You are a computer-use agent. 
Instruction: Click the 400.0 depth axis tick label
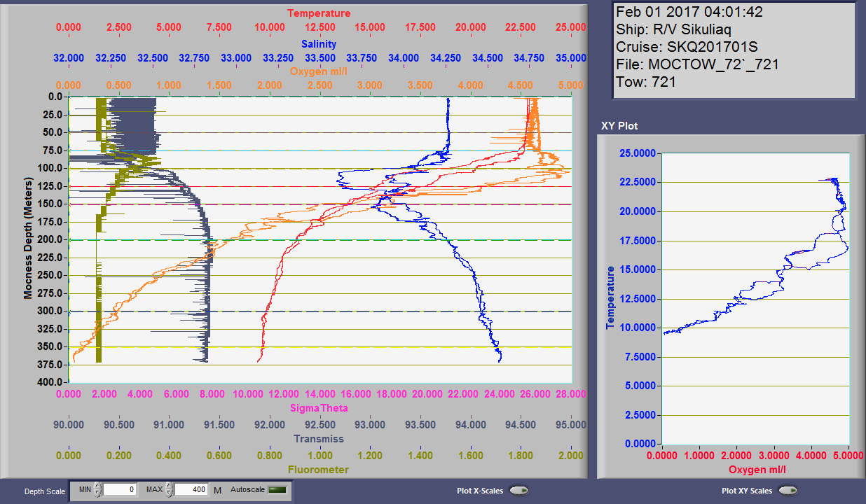pos(52,382)
